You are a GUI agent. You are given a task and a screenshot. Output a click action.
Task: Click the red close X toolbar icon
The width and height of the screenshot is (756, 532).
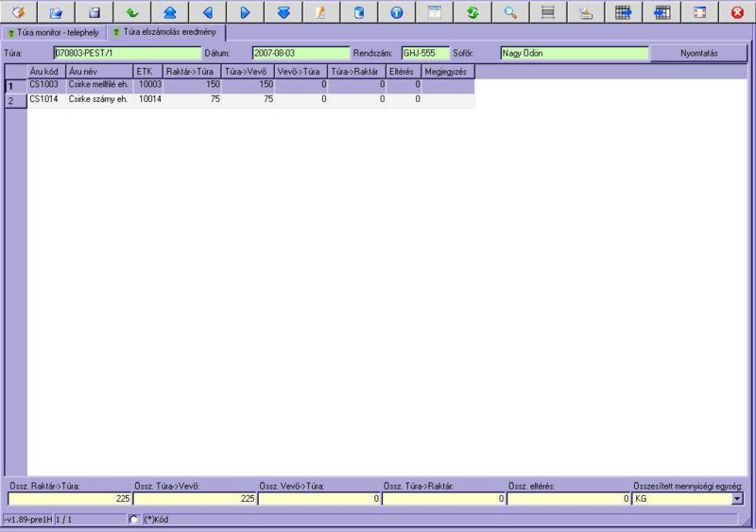coord(737,12)
